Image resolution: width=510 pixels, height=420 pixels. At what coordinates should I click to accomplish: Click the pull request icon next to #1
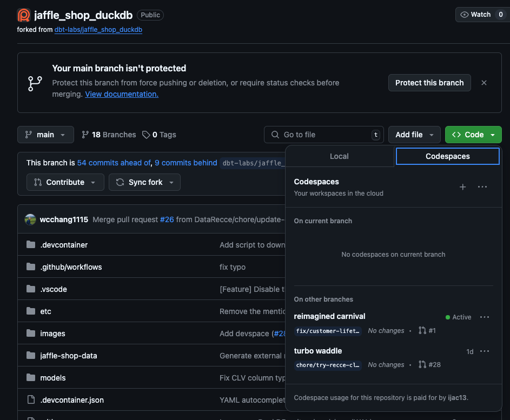click(422, 331)
